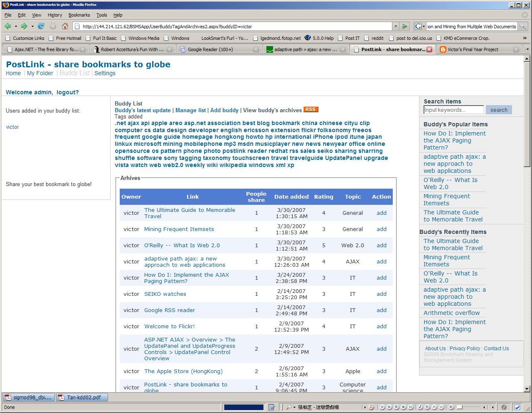Open the My Folder link
Image resolution: width=532 pixels, height=413 pixels.
point(40,73)
